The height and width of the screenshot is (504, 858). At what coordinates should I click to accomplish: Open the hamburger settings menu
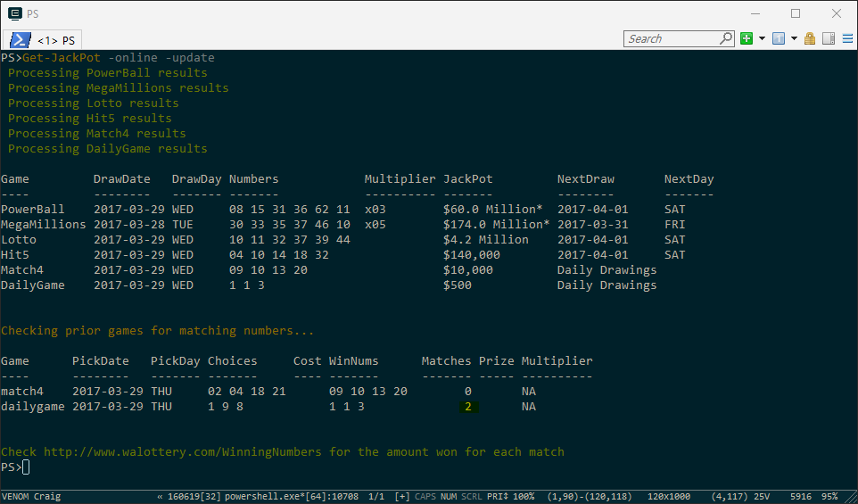tap(847, 39)
